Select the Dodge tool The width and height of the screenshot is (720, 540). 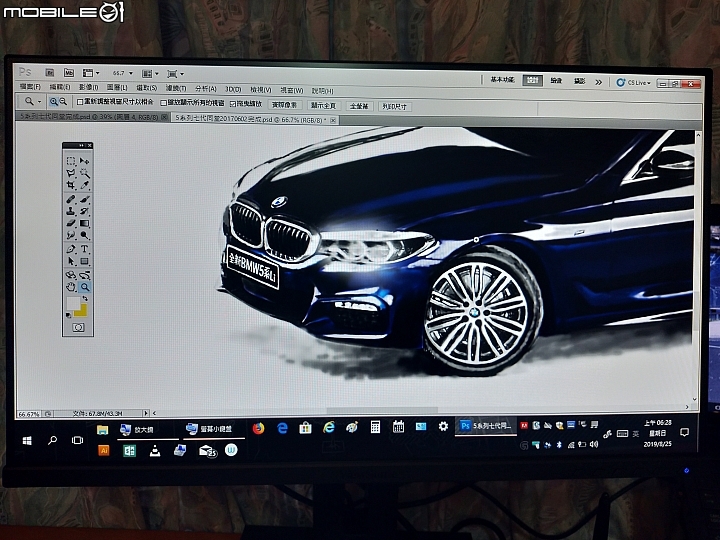point(84,235)
